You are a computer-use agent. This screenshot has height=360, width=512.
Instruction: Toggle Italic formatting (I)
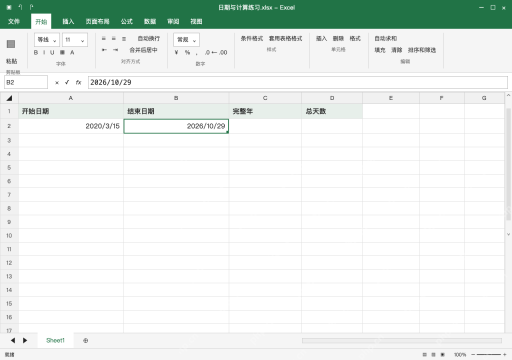(x=44, y=52)
